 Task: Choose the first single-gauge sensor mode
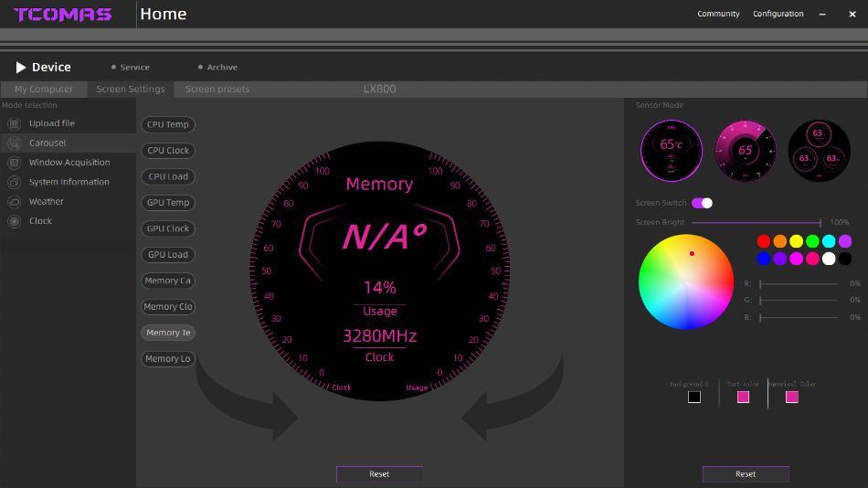(671, 150)
